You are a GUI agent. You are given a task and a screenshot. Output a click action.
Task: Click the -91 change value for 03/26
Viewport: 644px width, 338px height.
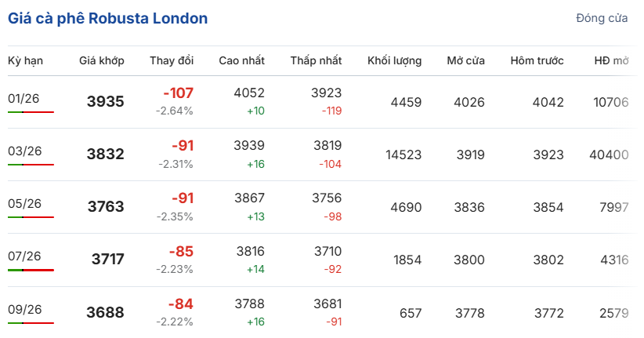pos(183,146)
